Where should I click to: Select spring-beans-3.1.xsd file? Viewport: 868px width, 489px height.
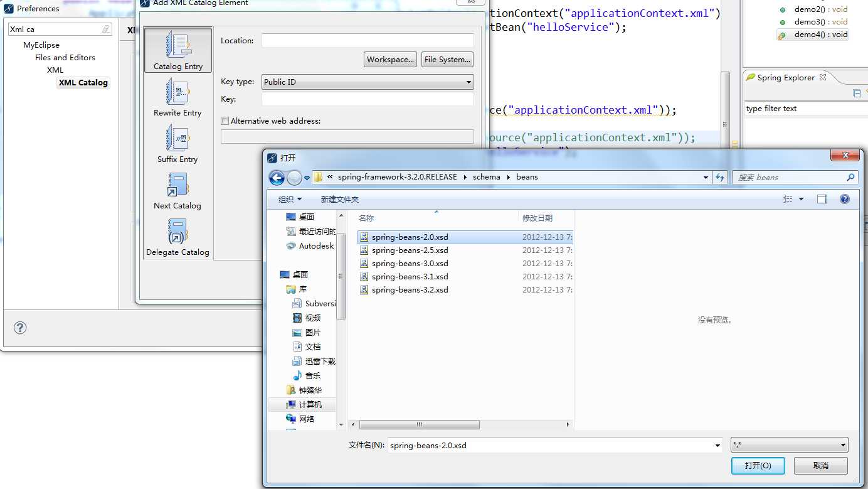[410, 277]
